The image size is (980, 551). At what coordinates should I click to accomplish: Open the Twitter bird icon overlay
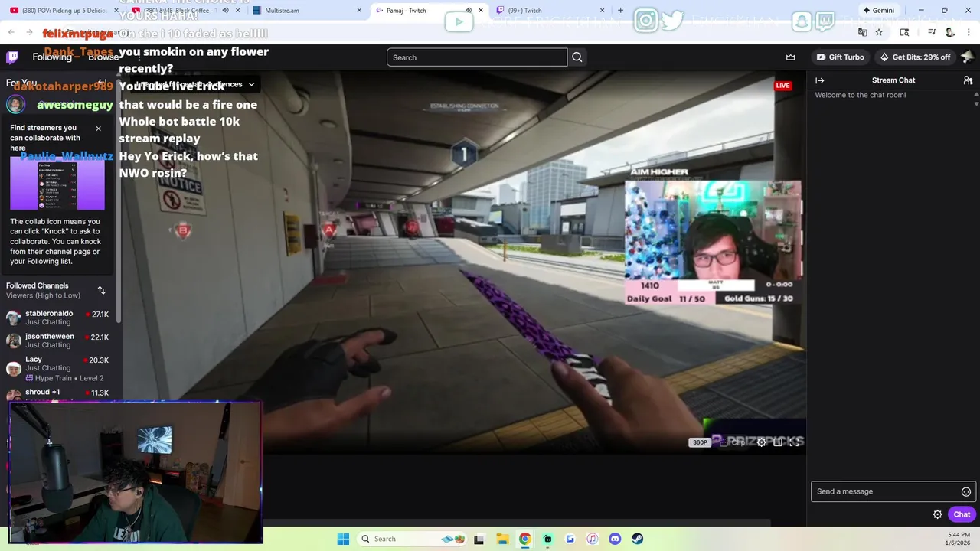(672, 21)
